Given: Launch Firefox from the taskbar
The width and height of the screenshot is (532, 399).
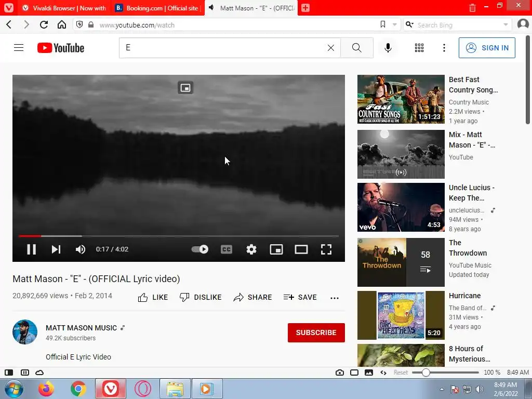Looking at the screenshot, I should pos(46,389).
